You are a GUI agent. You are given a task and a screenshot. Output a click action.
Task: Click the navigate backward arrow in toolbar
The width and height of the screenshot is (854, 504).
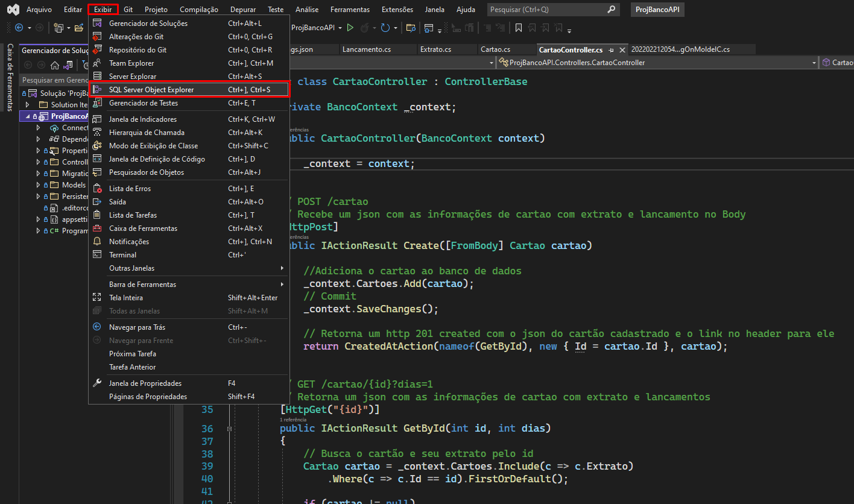(x=19, y=28)
